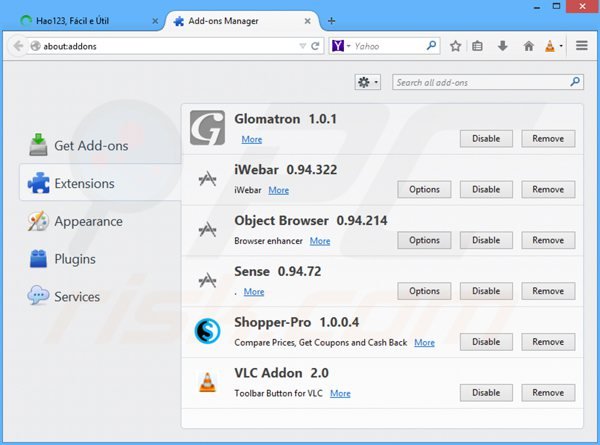Open More link for iWebar

(x=279, y=190)
